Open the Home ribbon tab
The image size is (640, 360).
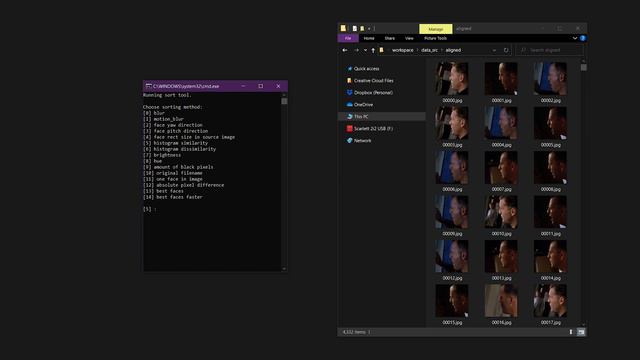[x=369, y=38]
